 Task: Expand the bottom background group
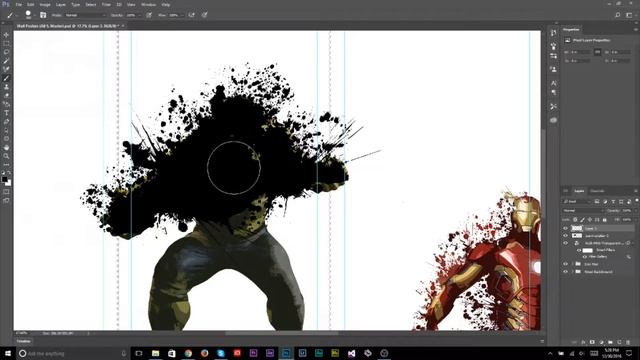click(x=573, y=271)
